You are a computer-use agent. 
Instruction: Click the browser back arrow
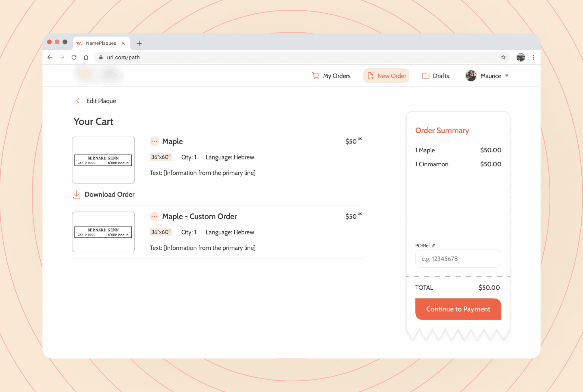point(50,57)
